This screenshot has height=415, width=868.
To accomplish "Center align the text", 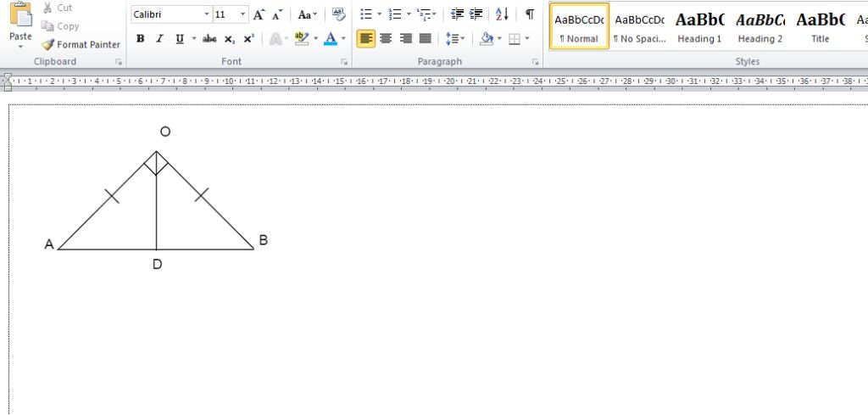I will pos(386,38).
